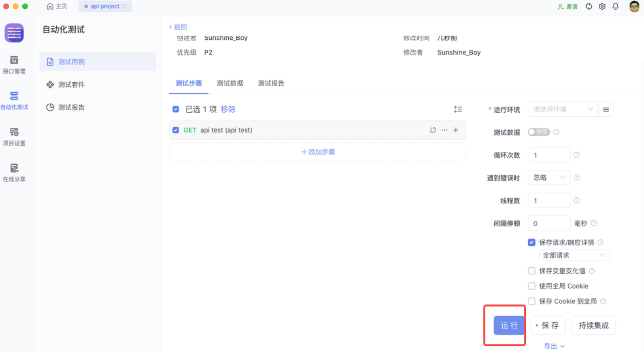Click the 添加步骤 button
Viewport: 644px width, 352px height.
tap(317, 152)
